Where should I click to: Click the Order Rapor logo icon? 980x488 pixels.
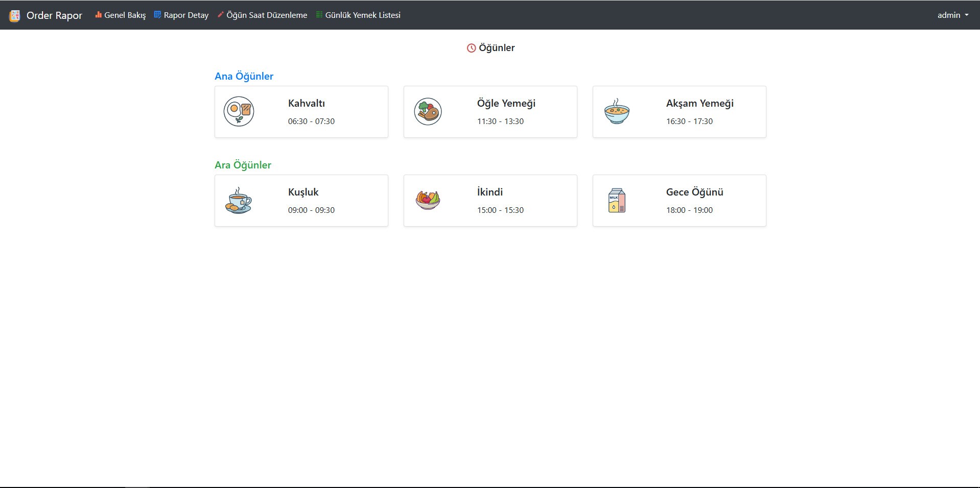[15, 15]
